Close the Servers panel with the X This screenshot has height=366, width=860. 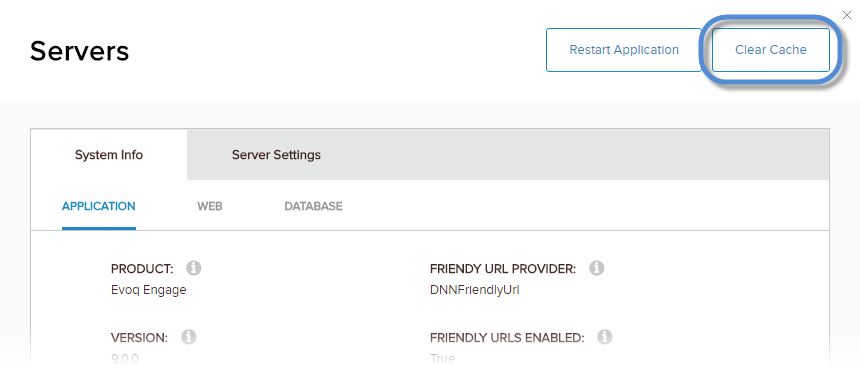(847, 15)
